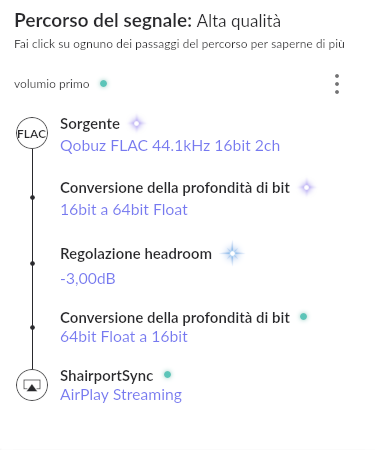The width and height of the screenshot is (375, 450).
Task: Click sparkle next to first Conversione della profondità
Action: pos(307,188)
